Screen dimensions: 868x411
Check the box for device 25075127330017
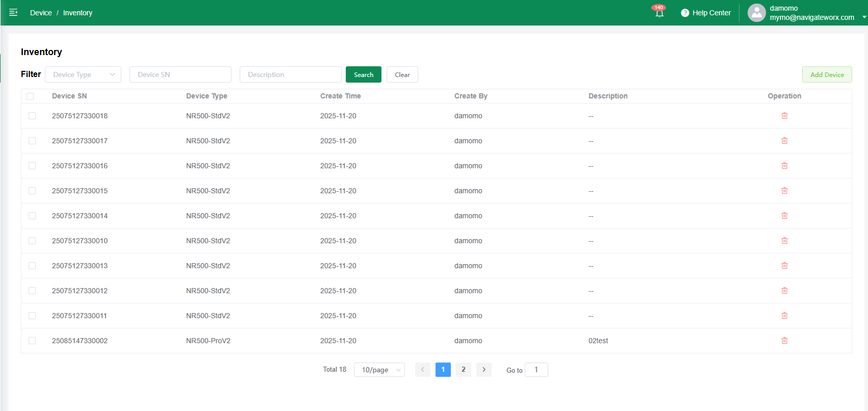[x=32, y=141]
